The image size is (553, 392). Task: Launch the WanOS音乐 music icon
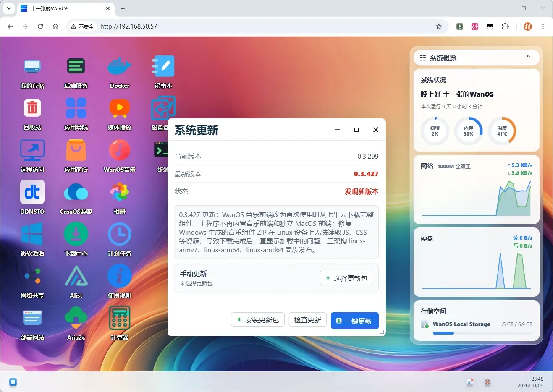tap(120, 150)
